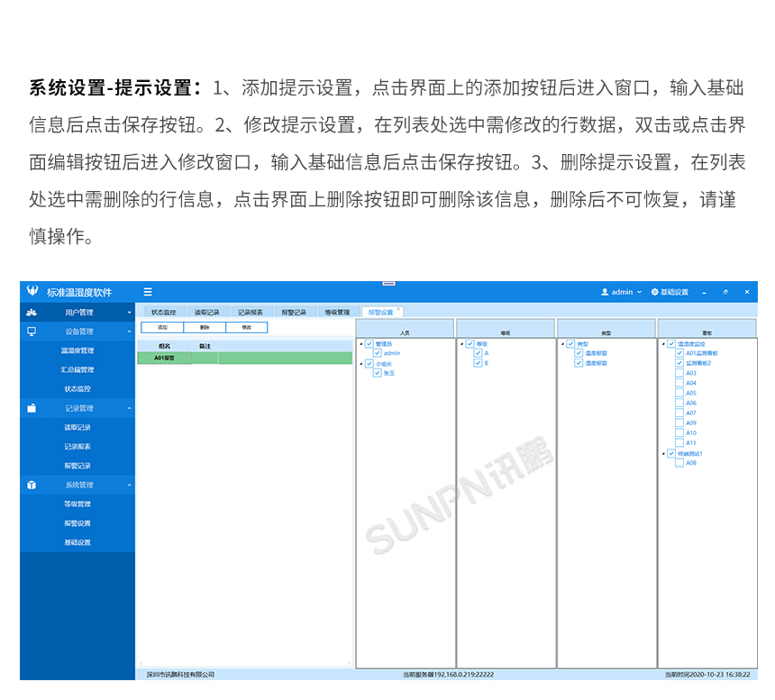This screenshot has height=700, width=775.
Task: Click the 看板 panel header
Action: tap(707, 329)
